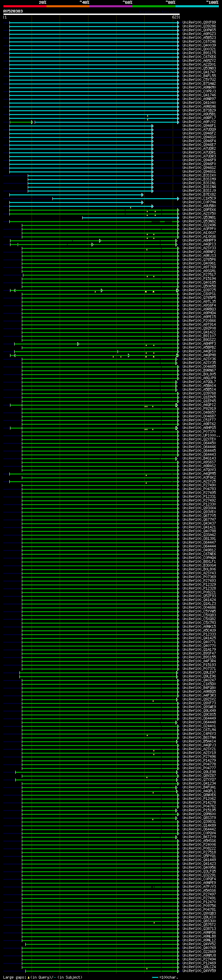The width and height of the screenshot is (222, 980).
Task: Select hit UniRef100_A7PJV3
Action: point(199,886)
